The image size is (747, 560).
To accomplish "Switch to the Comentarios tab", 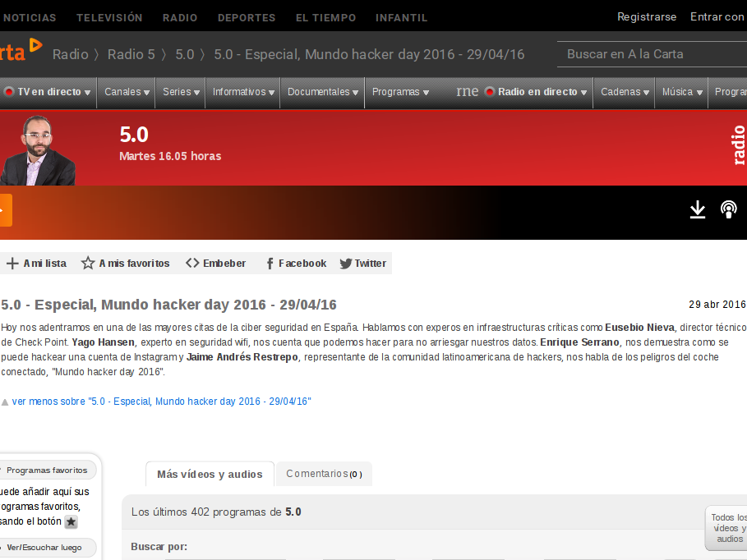I will point(323,474).
